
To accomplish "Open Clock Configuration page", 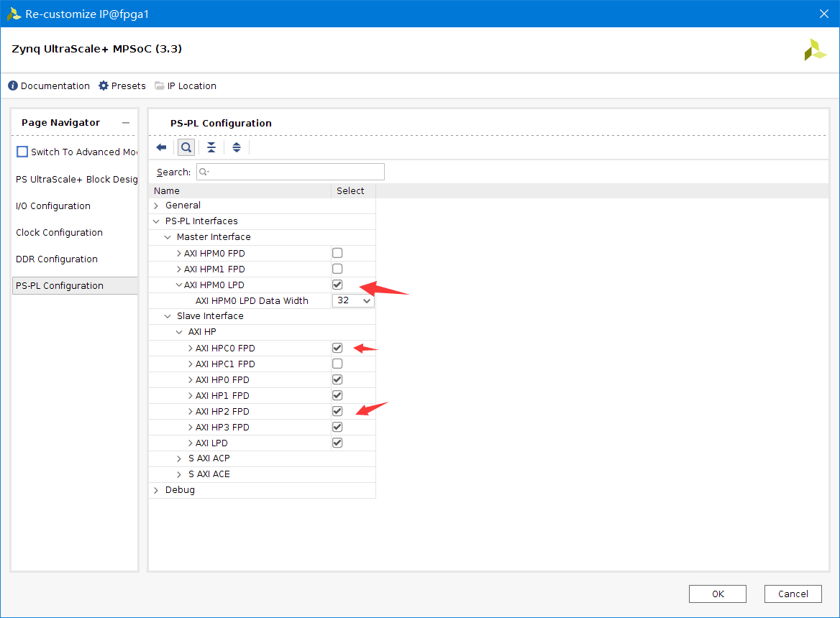I will pyautogui.click(x=59, y=232).
